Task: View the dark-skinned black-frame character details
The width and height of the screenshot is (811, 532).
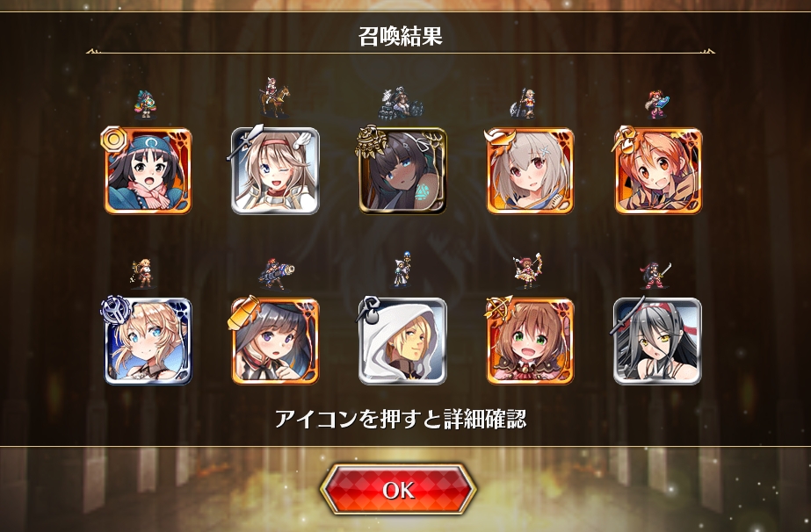Action: click(403, 171)
